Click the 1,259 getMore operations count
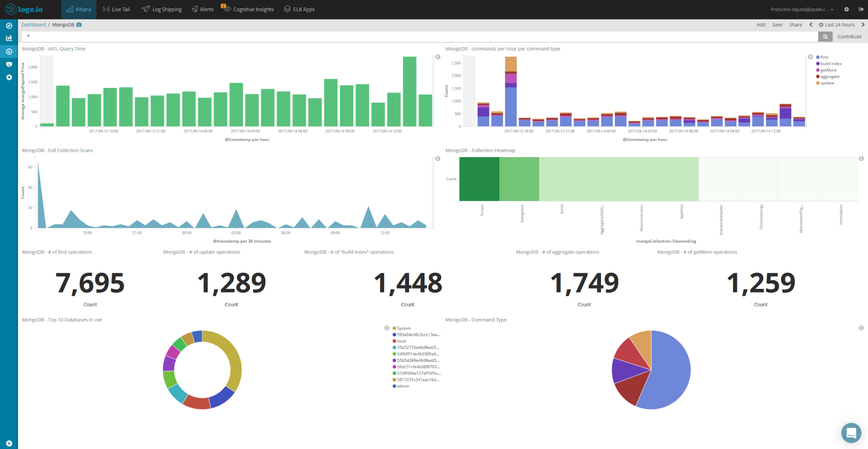Screen dimensions: 868x449 761,283
